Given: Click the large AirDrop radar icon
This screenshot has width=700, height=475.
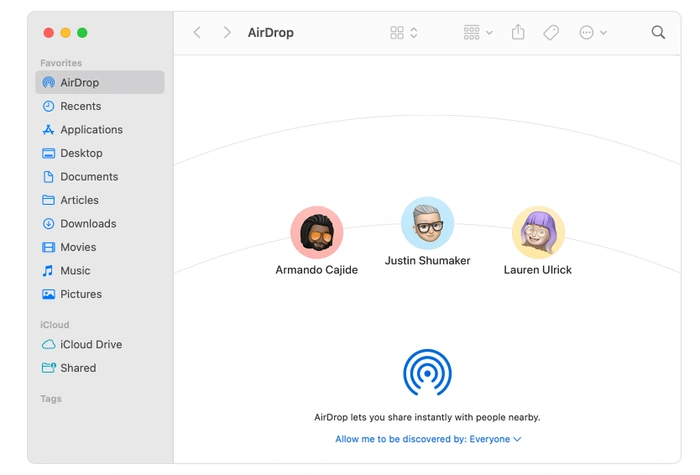Looking at the screenshot, I should 427,372.
